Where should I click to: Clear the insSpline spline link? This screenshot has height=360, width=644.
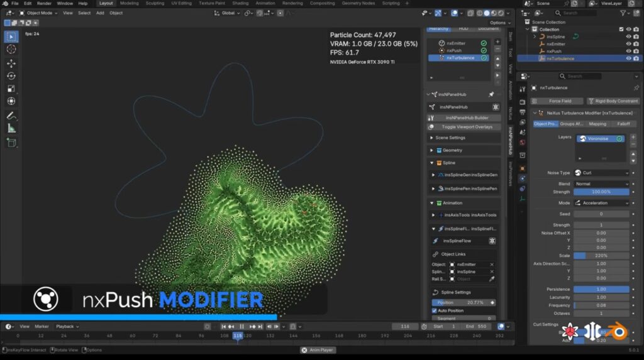coord(492,272)
